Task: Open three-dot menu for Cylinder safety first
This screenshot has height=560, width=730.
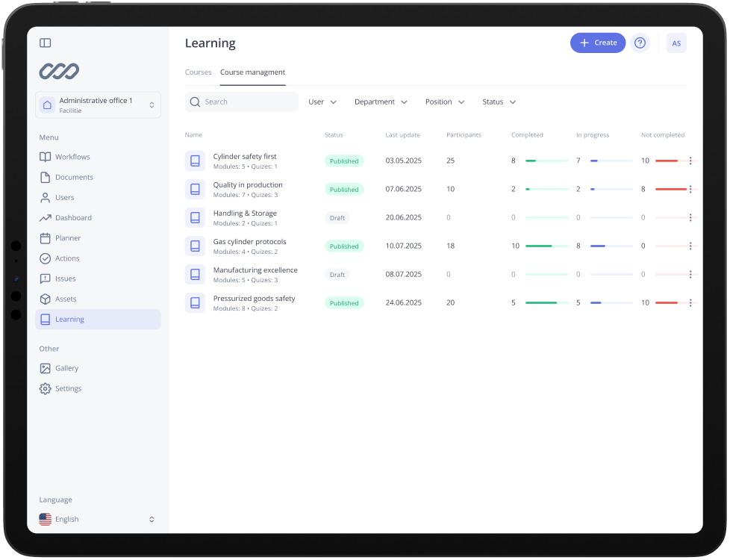Action: pyautogui.click(x=690, y=161)
